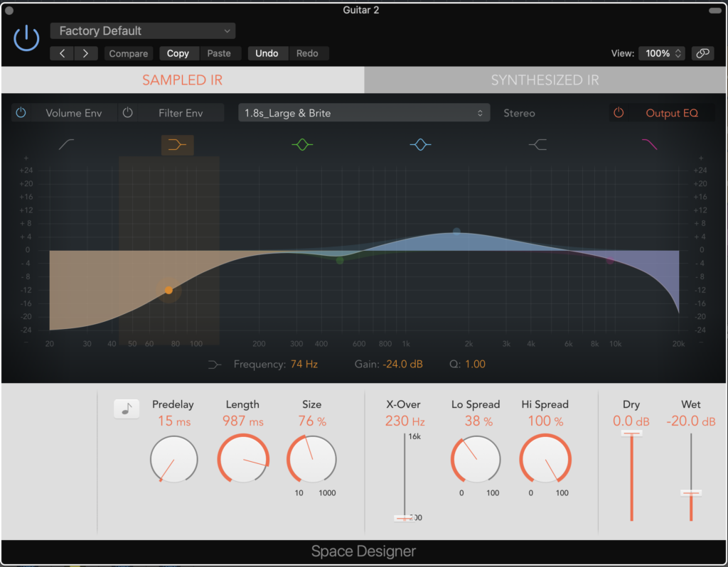The image size is (728, 567).
Task: Select the green parametric band icon
Action: 302,145
